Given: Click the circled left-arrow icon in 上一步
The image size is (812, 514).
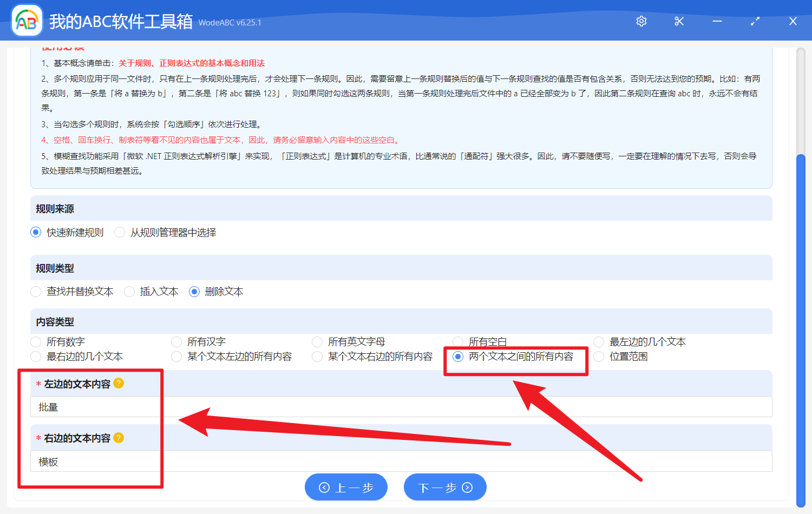Looking at the screenshot, I should click(x=325, y=487).
